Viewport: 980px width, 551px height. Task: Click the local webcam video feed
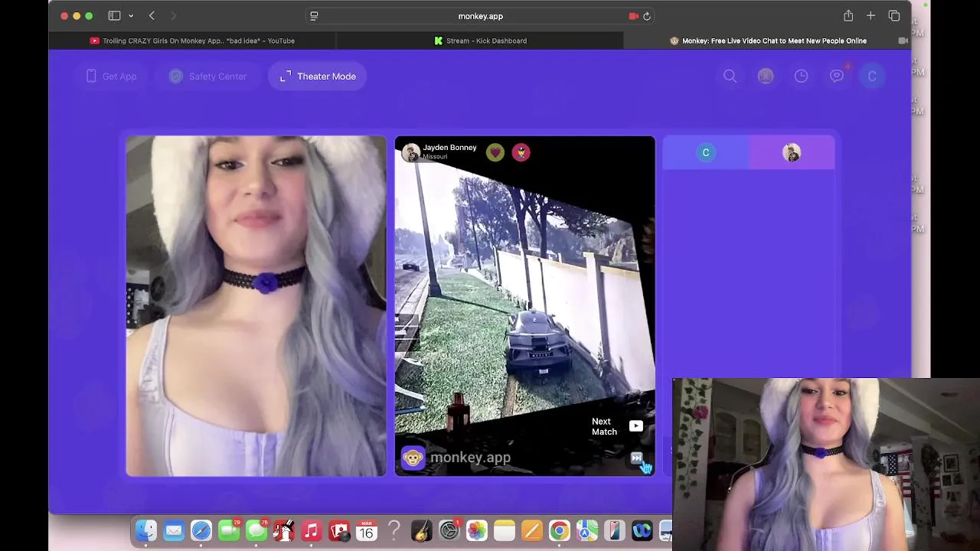click(256, 306)
